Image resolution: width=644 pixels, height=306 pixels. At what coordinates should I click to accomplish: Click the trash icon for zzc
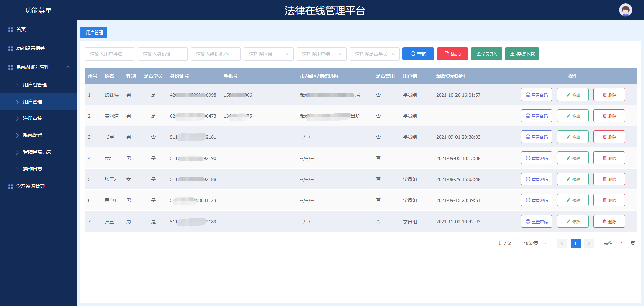tap(605, 158)
